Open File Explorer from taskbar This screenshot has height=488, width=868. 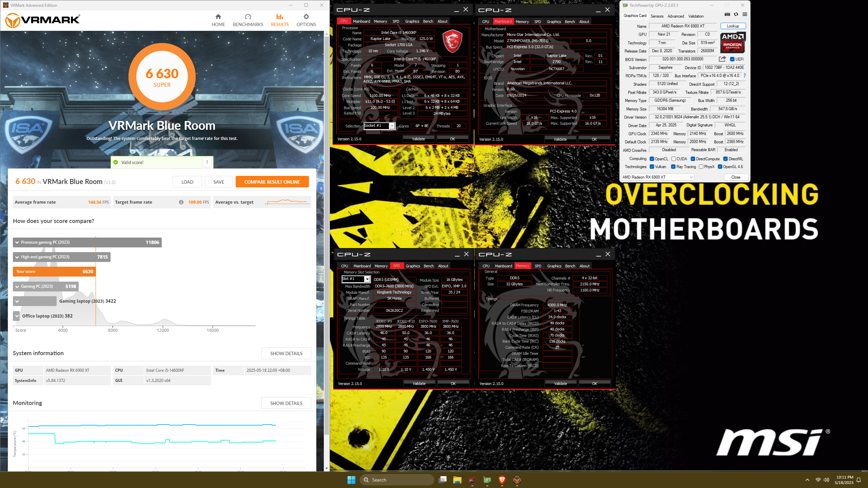click(457, 480)
